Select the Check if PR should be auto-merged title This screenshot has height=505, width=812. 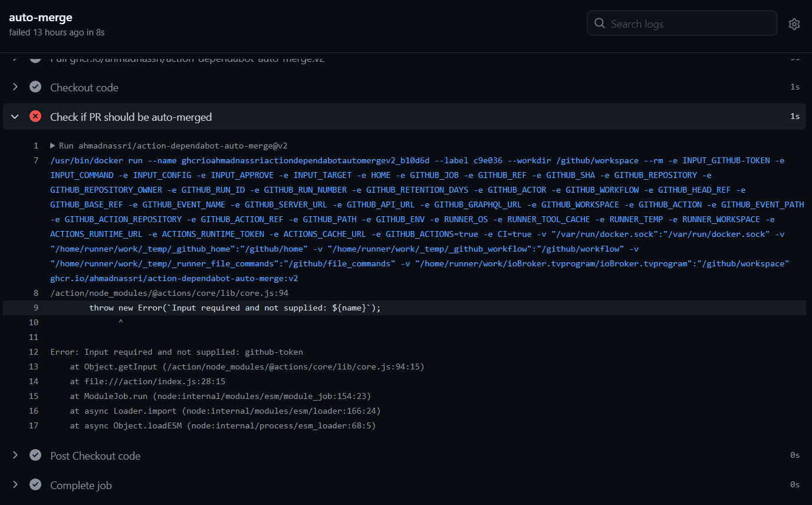[131, 117]
